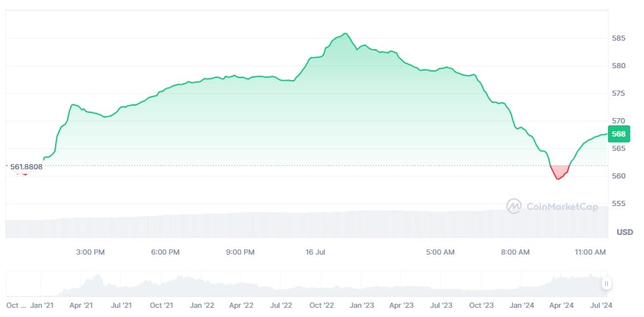
Task: Select the 8:00 AM time axis label
Action: click(515, 252)
